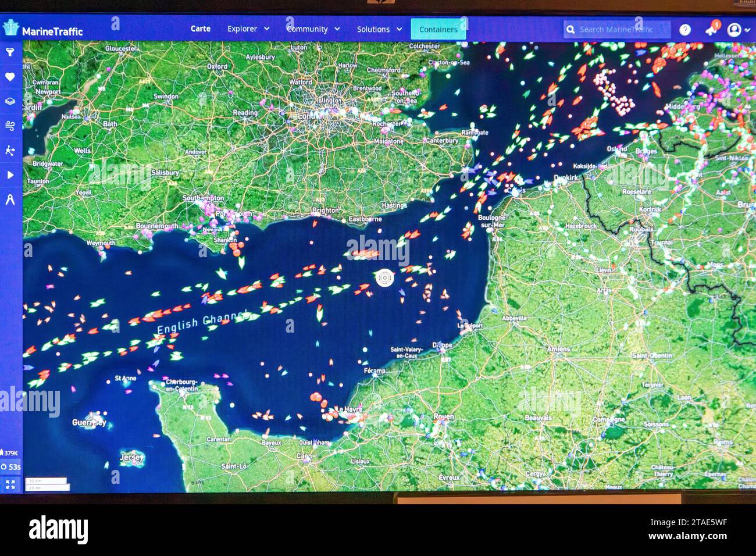Click the 53s refresh timer
Image resolution: width=756 pixels, height=556 pixels.
[10, 466]
